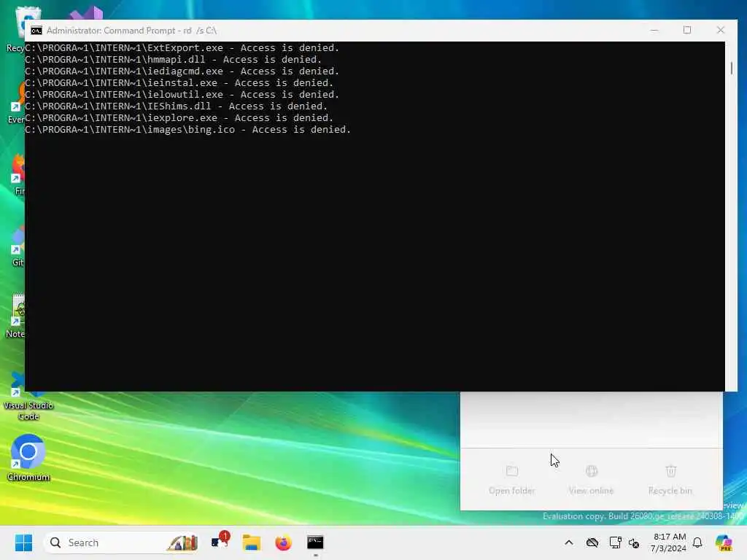
Task: Click the IEShims.dll access denied line
Action: [x=177, y=106]
